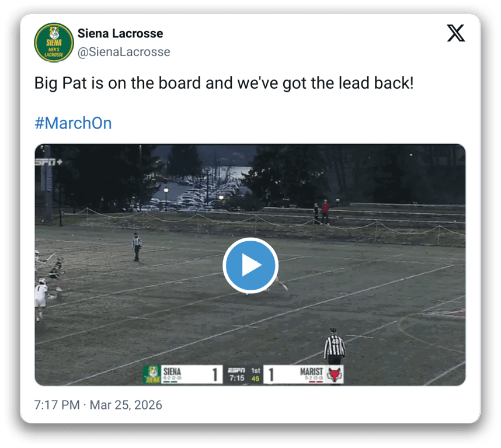
Task: Click the ESPN+ watermark in the video
Action: point(48,162)
